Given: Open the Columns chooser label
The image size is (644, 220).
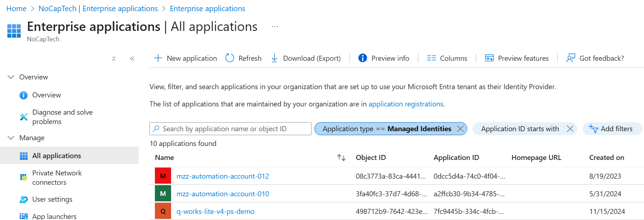Looking at the screenshot, I should pyautogui.click(x=453, y=58).
